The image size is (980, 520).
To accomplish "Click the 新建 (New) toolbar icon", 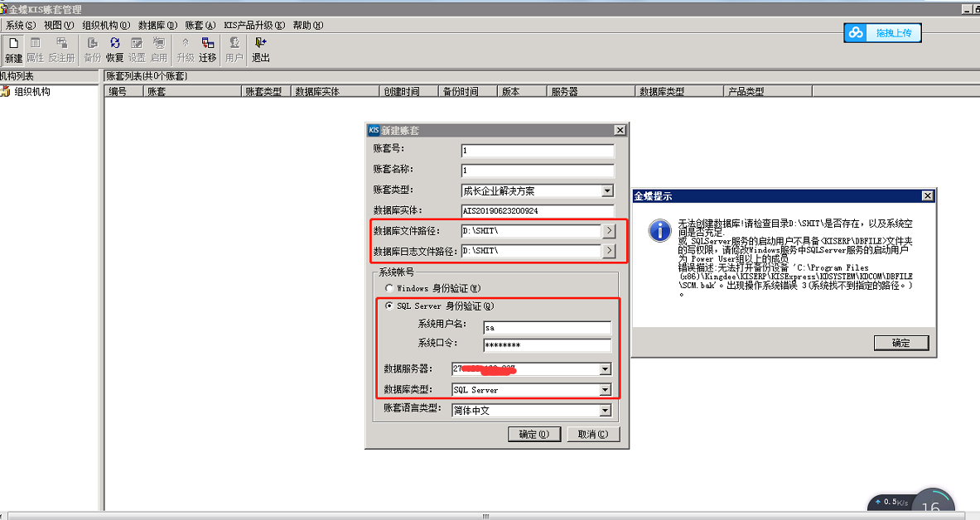I will (13, 50).
